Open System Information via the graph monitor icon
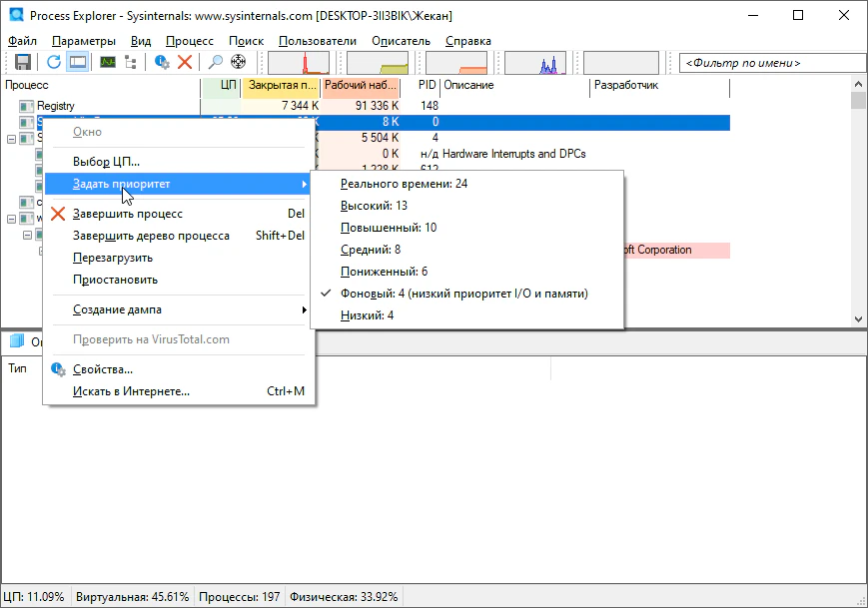This screenshot has width=868, height=608. 107,62
